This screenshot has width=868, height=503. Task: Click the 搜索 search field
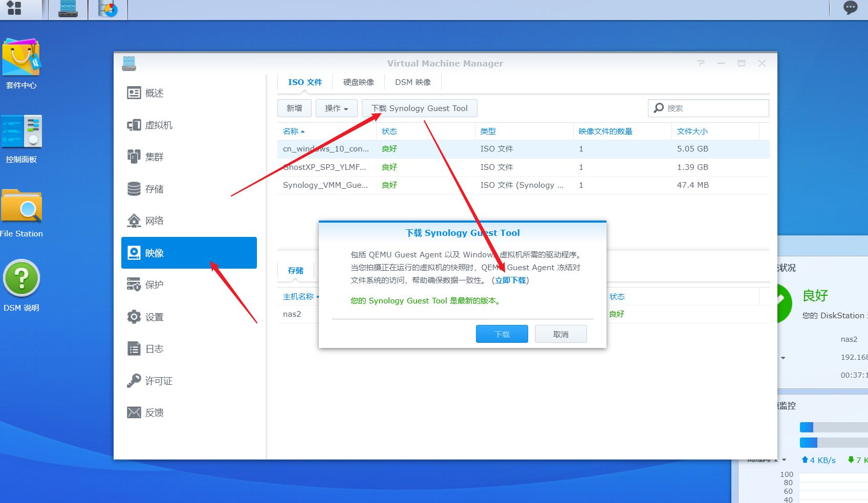coord(708,108)
